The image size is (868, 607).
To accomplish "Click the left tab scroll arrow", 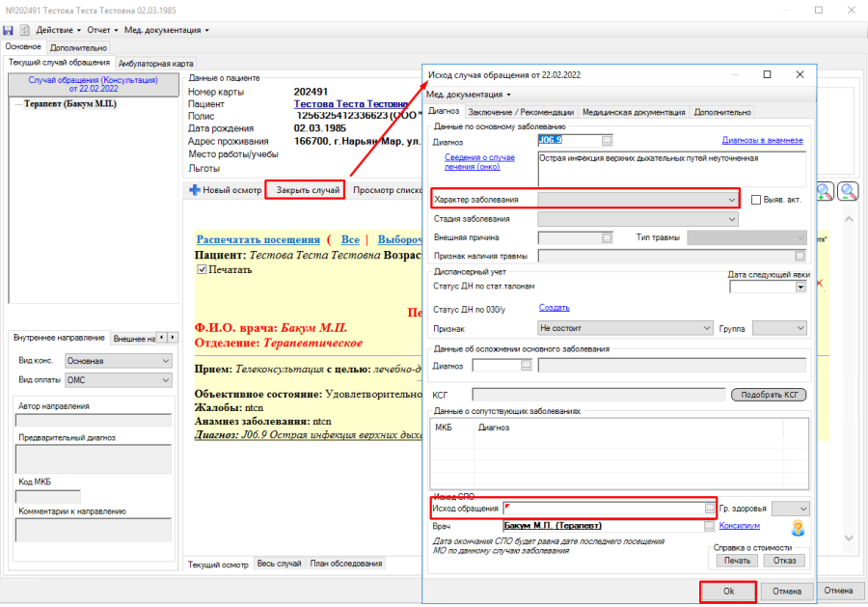I will point(162,337).
